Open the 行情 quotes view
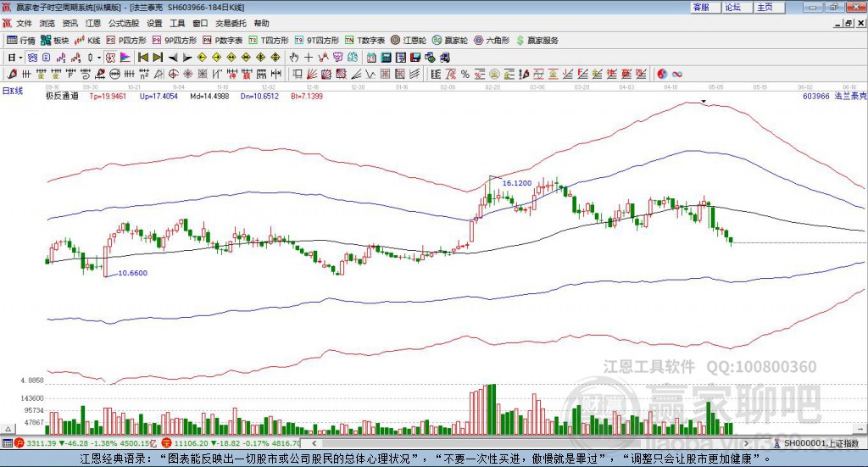 tap(21, 41)
